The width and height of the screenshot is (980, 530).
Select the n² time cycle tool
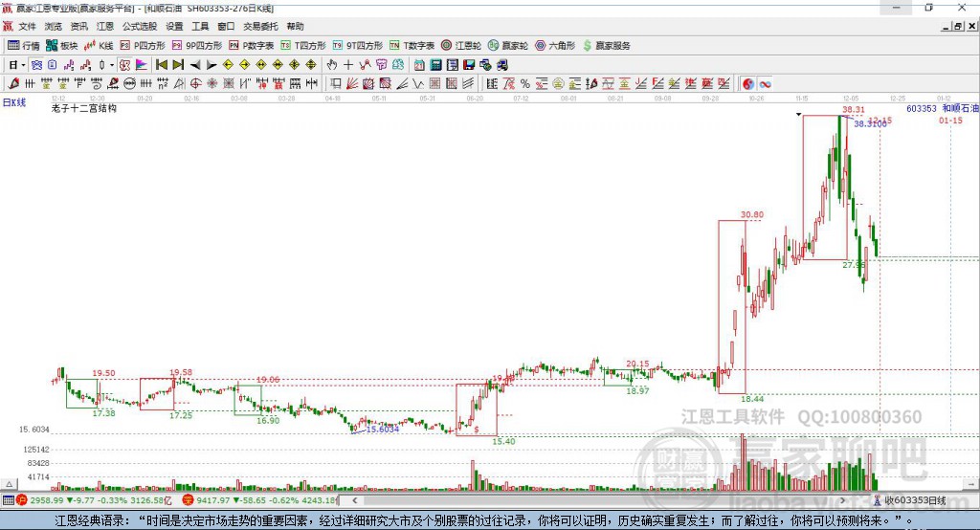(163, 84)
